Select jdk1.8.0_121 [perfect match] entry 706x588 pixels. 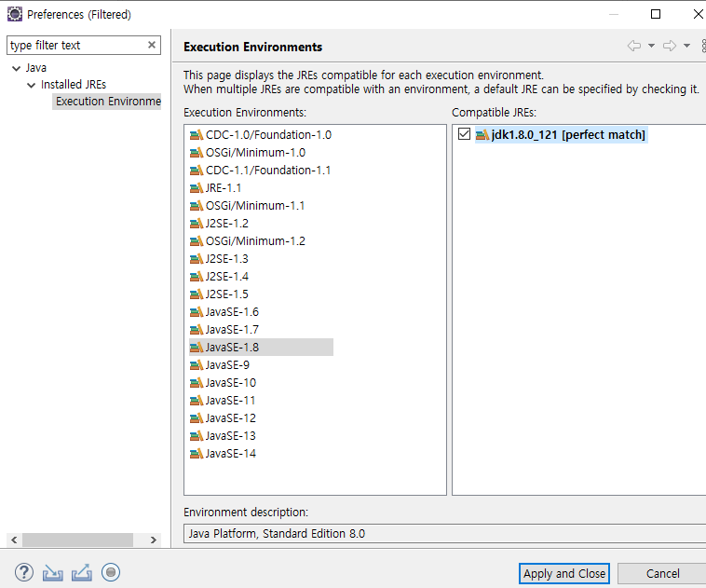coord(562,135)
